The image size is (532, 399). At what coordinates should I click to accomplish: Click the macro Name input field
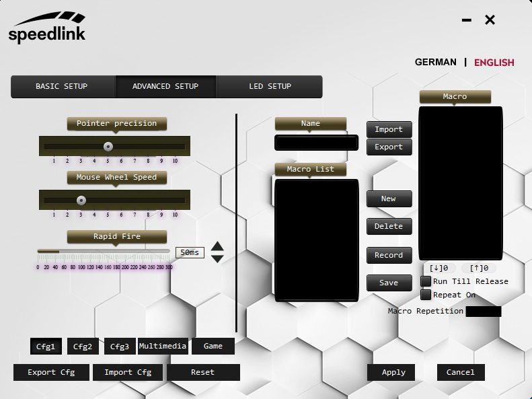(316, 143)
